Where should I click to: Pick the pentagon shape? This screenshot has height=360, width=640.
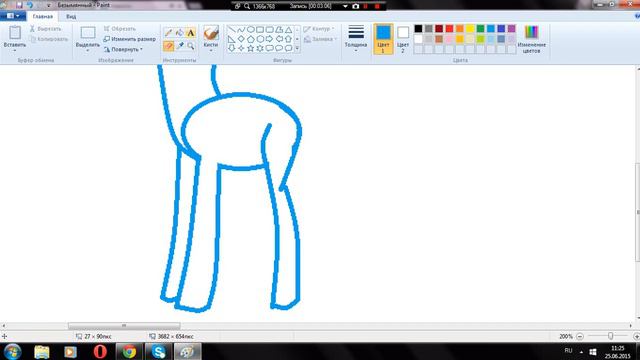tap(251, 39)
